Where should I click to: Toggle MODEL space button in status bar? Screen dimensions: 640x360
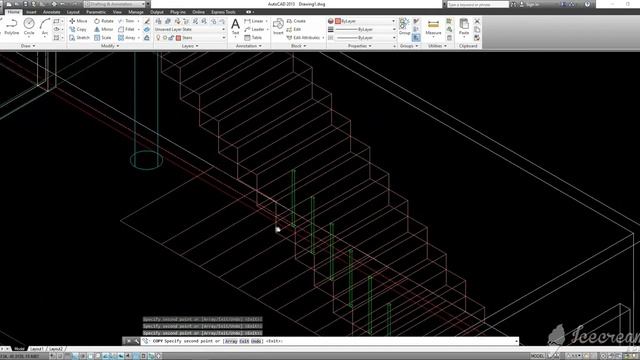[x=538, y=356]
